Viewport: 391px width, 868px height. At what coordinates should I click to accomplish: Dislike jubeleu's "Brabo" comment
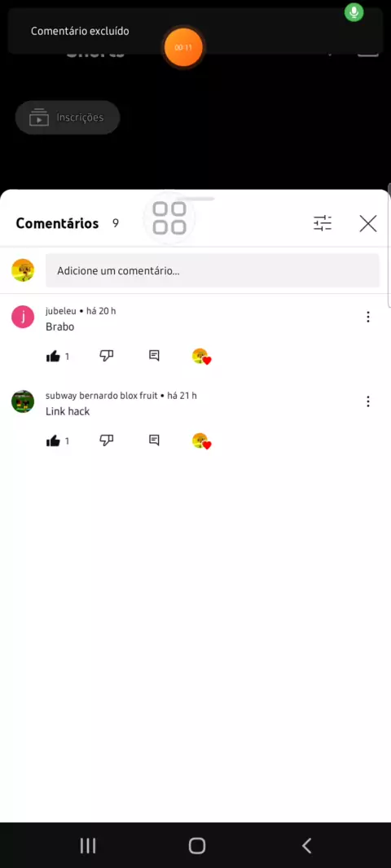click(x=107, y=356)
